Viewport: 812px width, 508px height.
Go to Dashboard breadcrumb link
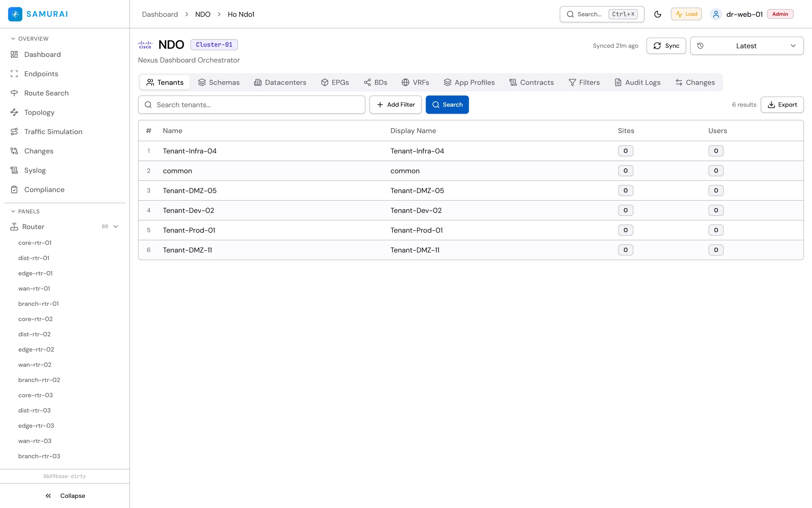coord(160,14)
